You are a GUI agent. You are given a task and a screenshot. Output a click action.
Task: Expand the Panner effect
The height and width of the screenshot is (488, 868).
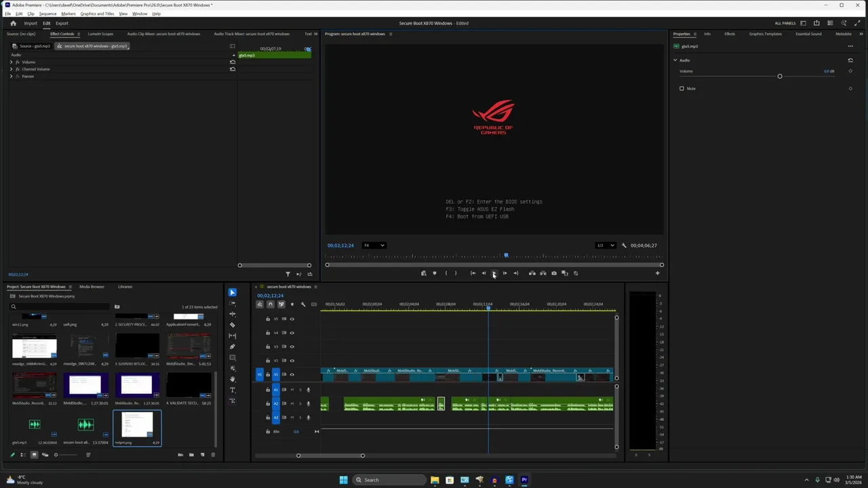(x=11, y=76)
